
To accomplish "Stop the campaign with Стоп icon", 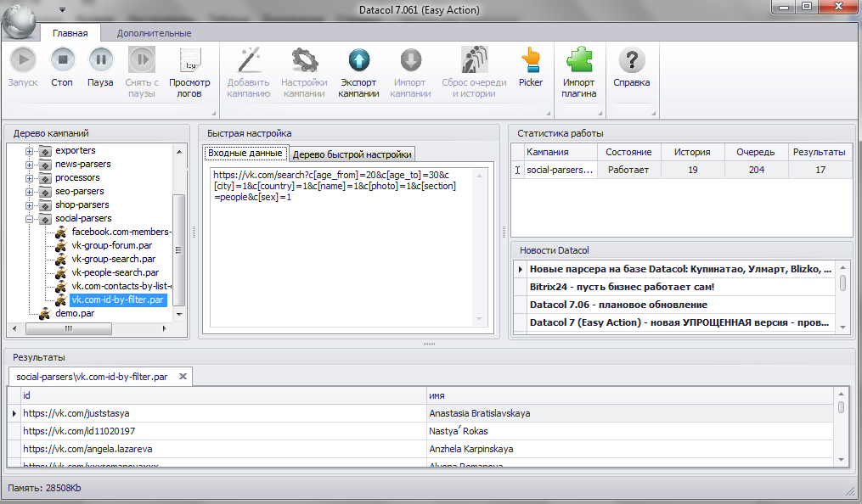I will coord(62,60).
